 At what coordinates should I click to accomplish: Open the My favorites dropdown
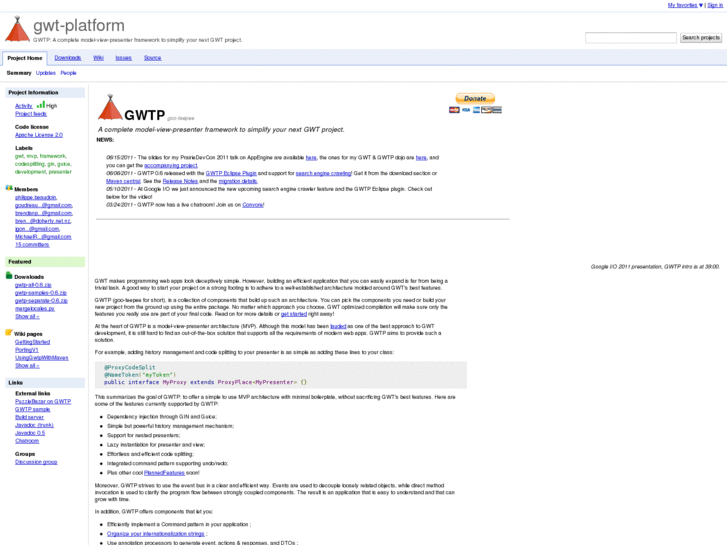[685, 5]
